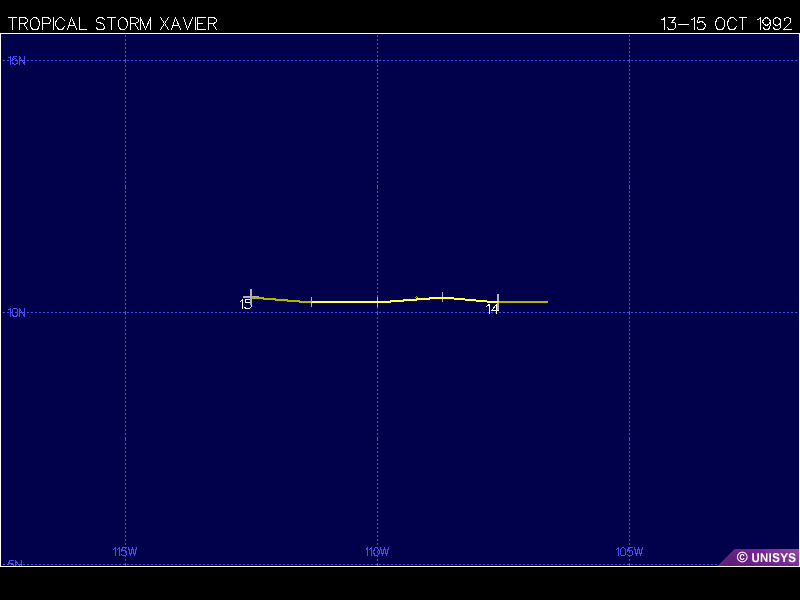This screenshot has width=800, height=600.
Task: Click the TROPICAL STORM XAVIER title
Action: tap(112, 24)
